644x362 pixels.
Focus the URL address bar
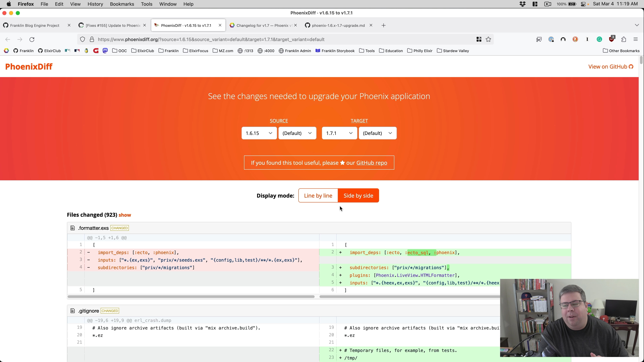pyautogui.click(x=285, y=40)
